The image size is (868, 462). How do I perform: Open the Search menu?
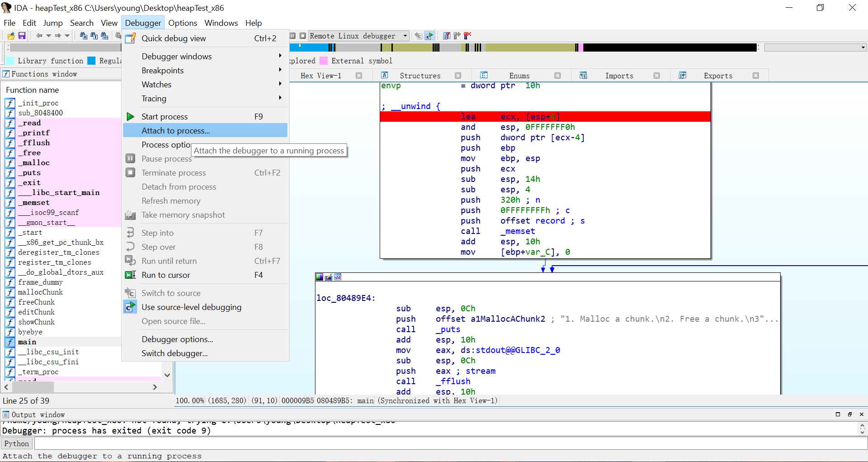coord(82,23)
